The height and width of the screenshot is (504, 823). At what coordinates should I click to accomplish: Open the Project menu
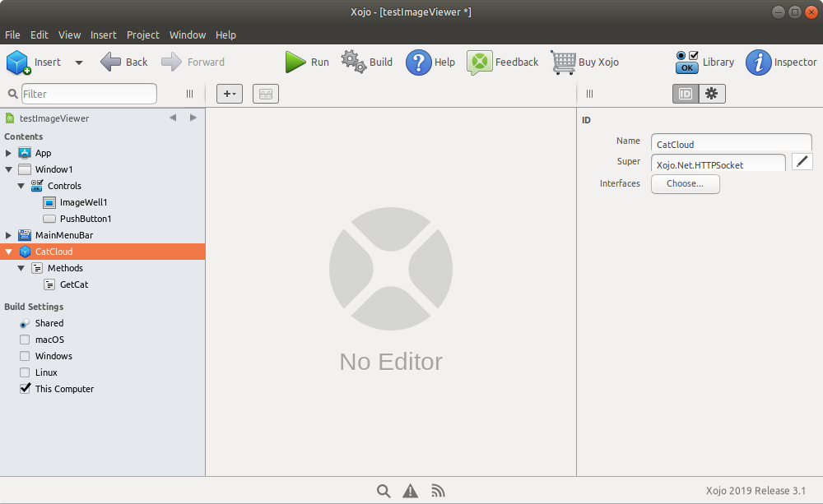point(142,35)
